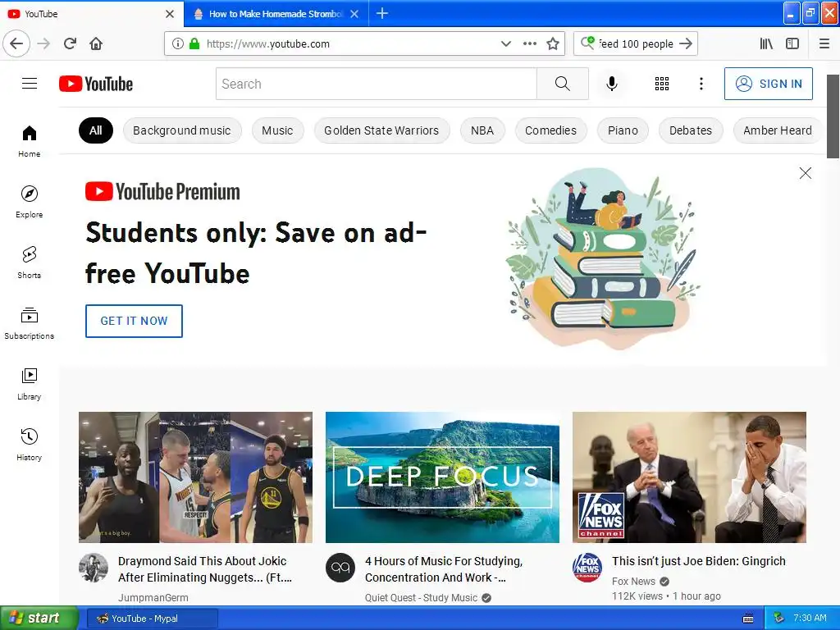Select the NBA filter chip
This screenshot has width=840, height=630.
pos(482,130)
